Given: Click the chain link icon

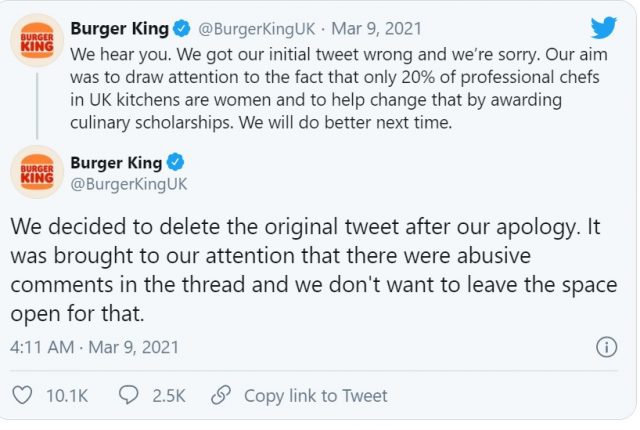Looking at the screenshot, I should 222,396.
